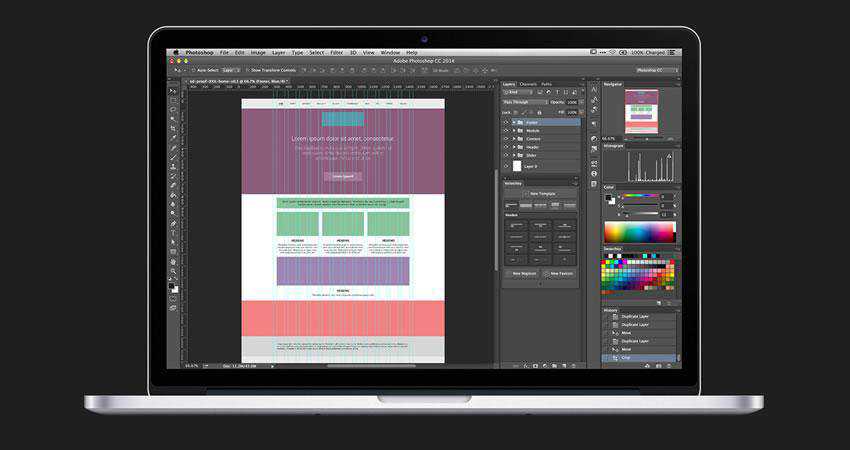
Task: Select the Crop tool
Action: click(x=173, y=129)
